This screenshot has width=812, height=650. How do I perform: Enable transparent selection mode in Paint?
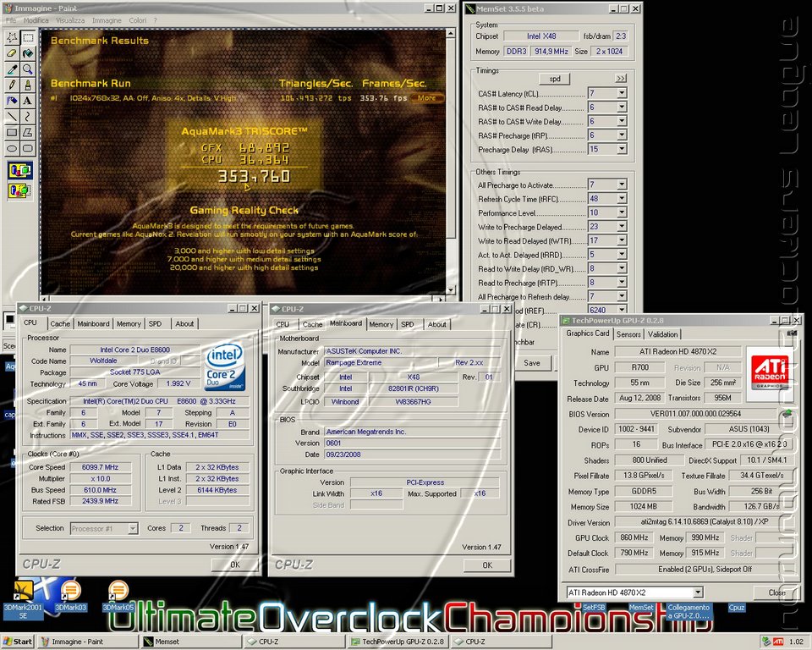[19, 190]
